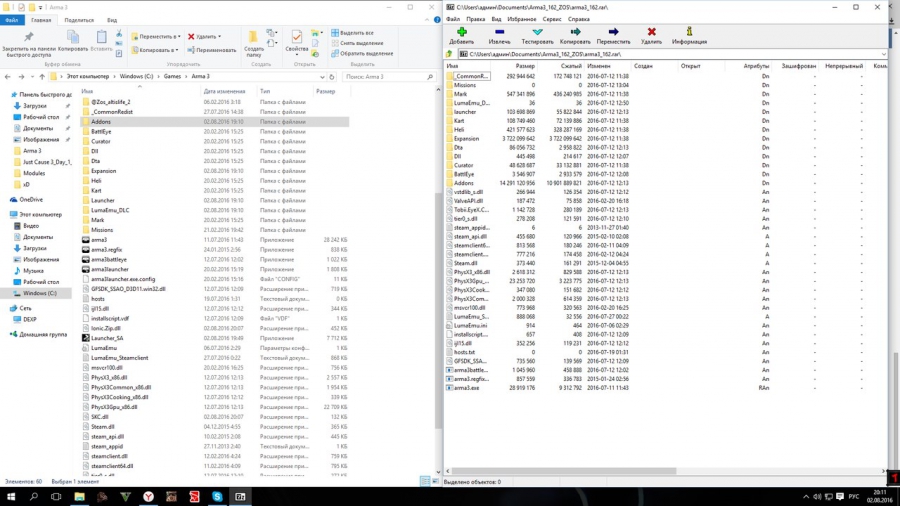Expand the 7-Zip archive path combo box
Image resolution: width=900 pixels, height=506 pixels.
pos(883,54)
